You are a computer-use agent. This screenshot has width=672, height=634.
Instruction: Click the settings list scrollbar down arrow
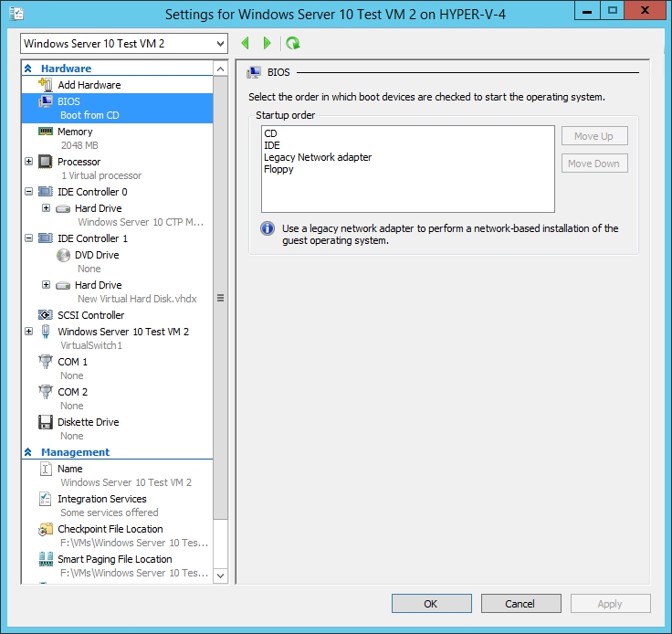220,576
